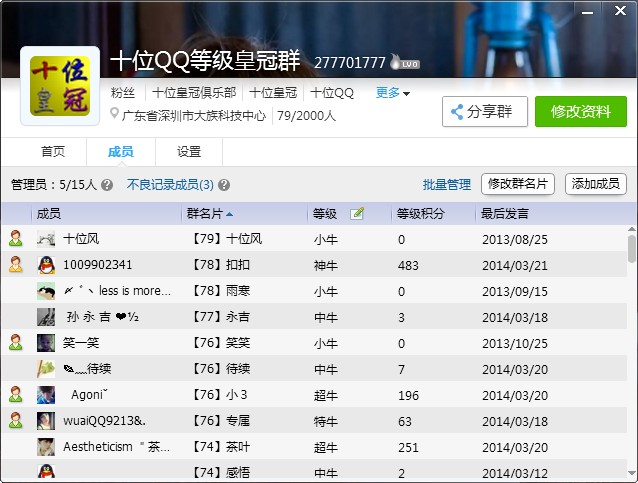This screenshot has width=638, height=483.
Task: Click last-post date 2013/10/25
Action: point(515,343)
